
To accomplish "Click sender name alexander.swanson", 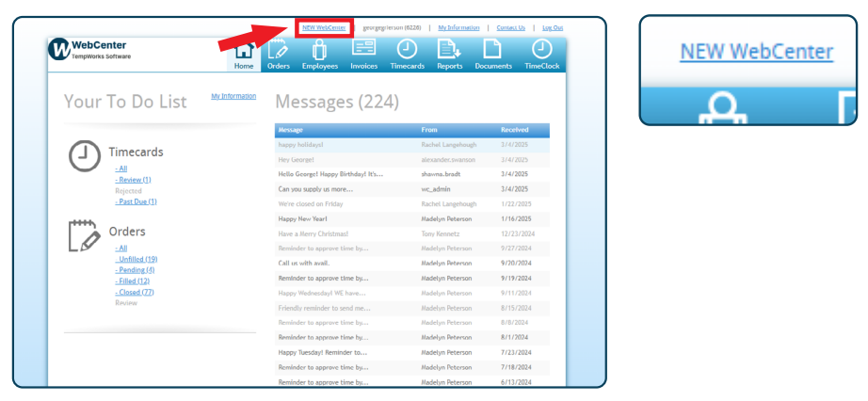I will 448,159.
